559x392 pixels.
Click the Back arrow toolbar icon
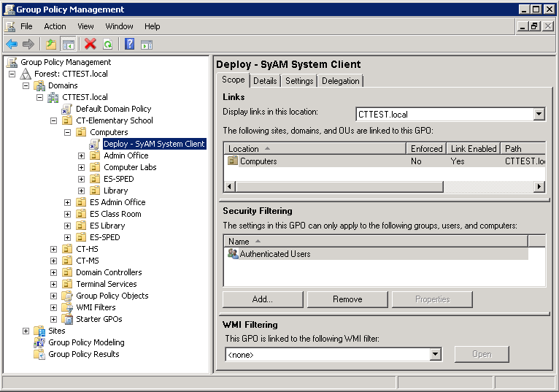click(12, 44)
